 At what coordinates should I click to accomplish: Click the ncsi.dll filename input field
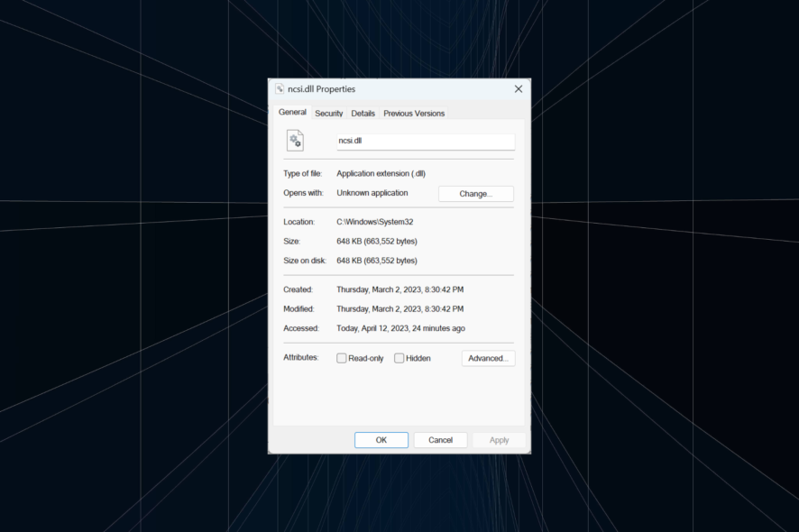(x=426, y=142)
